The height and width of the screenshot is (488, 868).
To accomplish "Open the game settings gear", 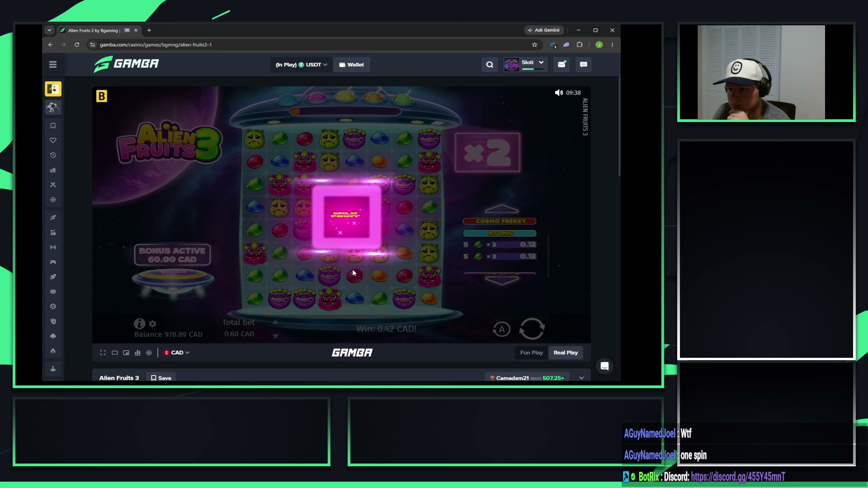I will coord(152,324).
